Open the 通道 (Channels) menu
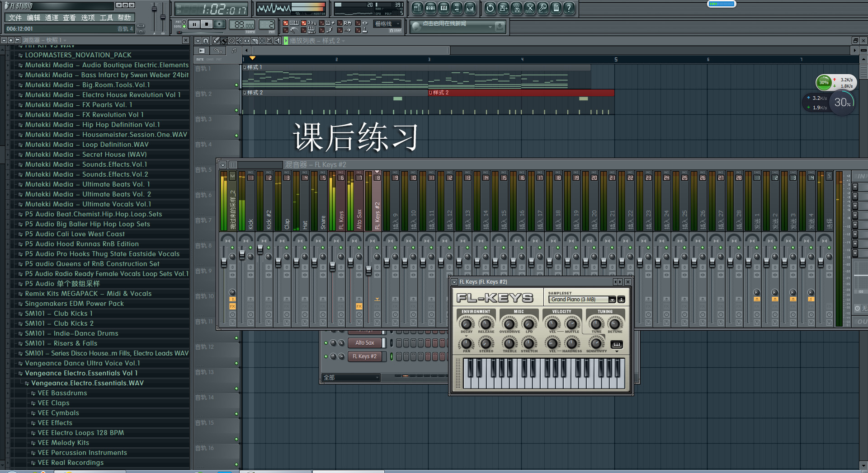The height and width of the screenshot is (473, 868). (x=52, y=18)
